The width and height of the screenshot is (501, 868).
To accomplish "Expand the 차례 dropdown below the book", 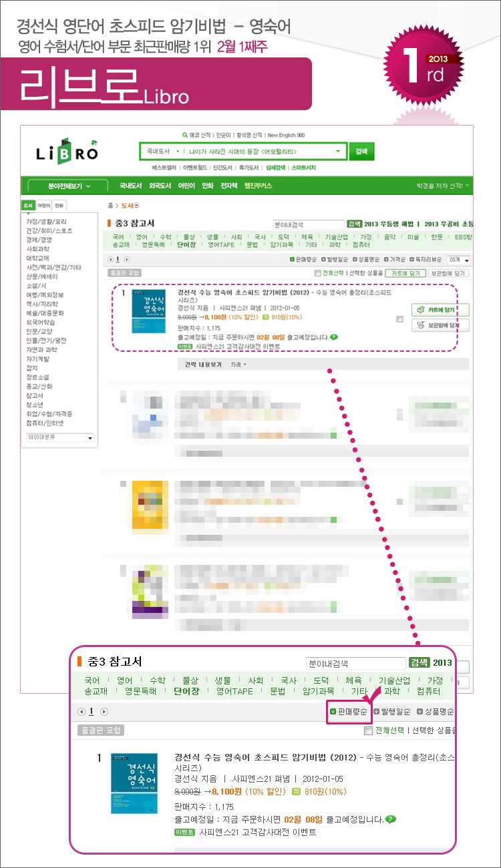I will point(238,365).
